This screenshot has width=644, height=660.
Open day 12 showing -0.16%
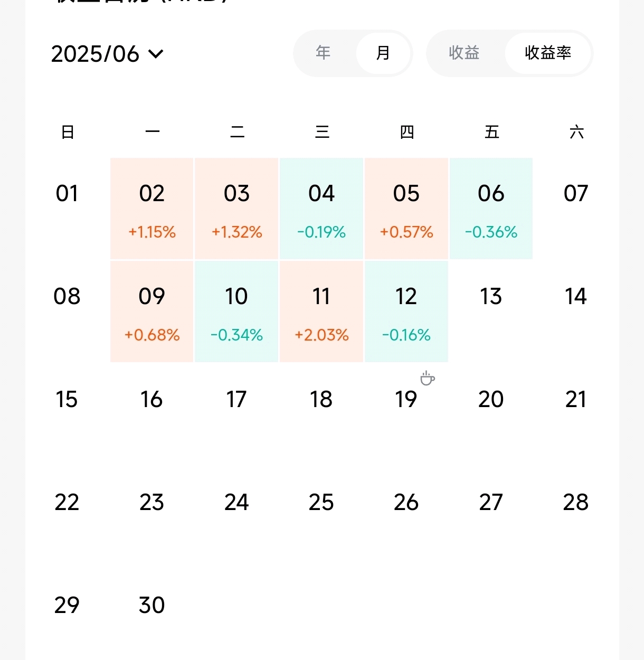tap(406, 312)
